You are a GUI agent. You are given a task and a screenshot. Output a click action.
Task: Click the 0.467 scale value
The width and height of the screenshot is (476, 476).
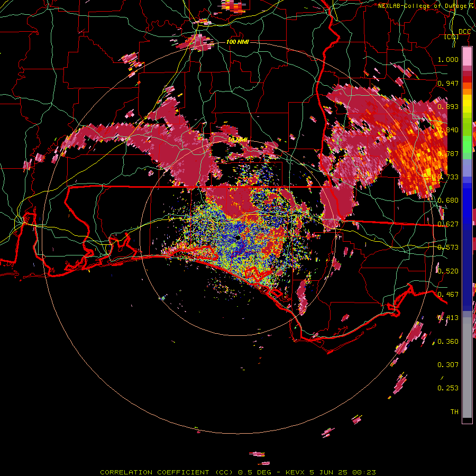[448, 295]
